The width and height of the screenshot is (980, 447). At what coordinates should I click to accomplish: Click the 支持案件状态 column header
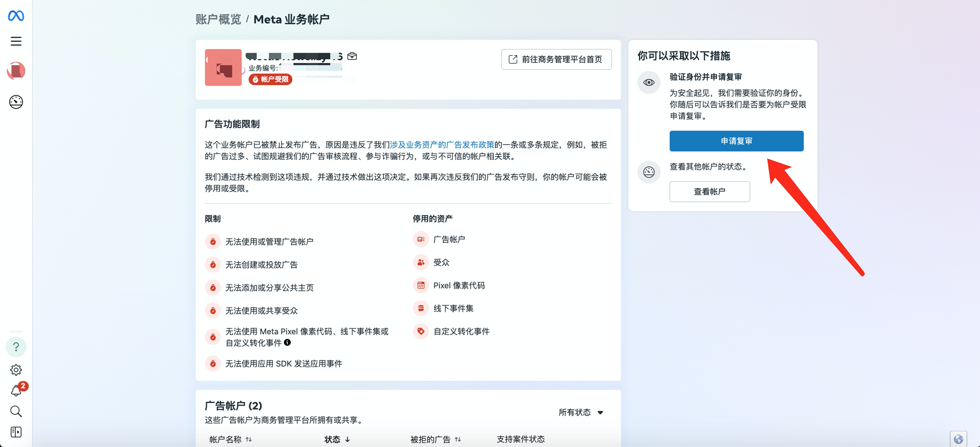click(521, 439)
